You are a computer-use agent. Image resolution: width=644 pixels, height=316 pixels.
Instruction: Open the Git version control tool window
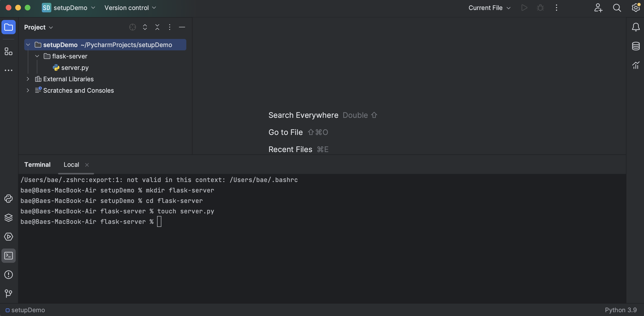point(9,293)
